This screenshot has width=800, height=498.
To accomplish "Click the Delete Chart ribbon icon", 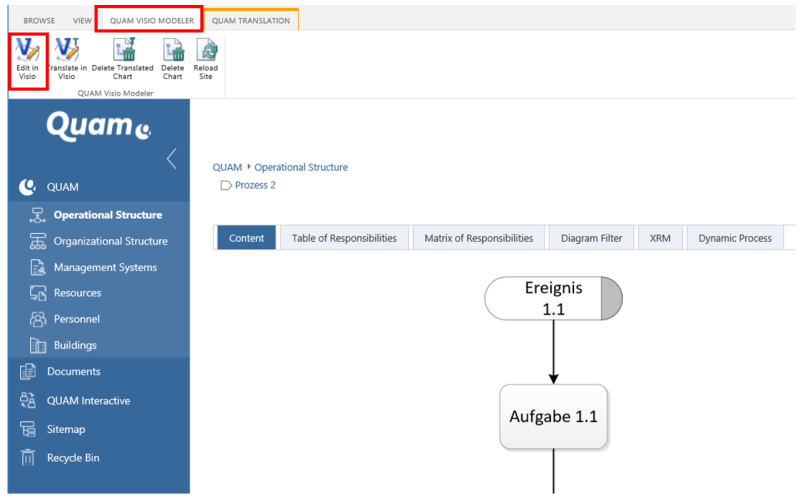I will (x=173, y=51).
